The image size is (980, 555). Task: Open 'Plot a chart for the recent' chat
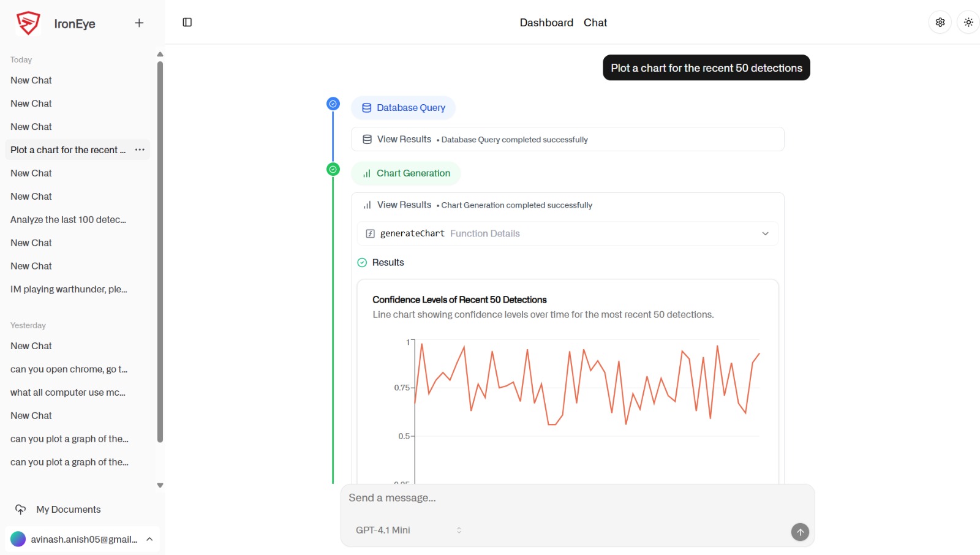tap(68, 149)
